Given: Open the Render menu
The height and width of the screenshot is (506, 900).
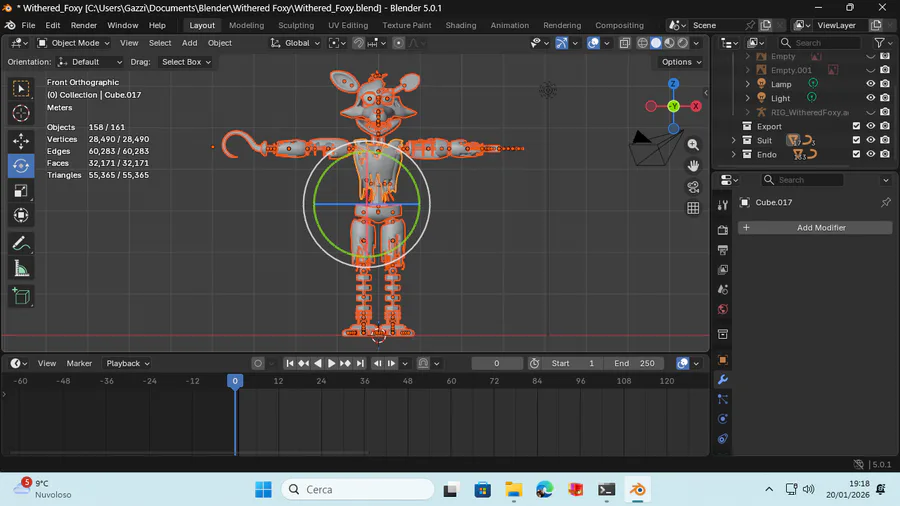Looking at the screenshot, I should pyautogui.click(x=84, y=25).
